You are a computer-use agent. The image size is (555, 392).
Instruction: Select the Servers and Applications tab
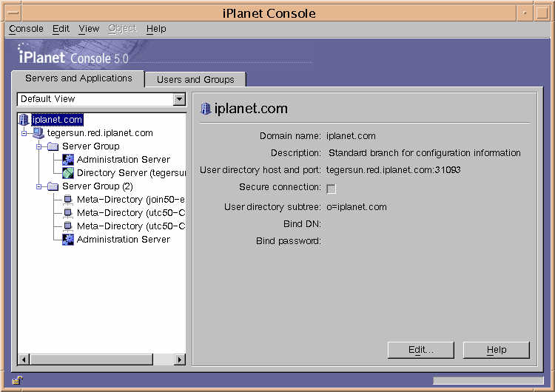coord(78,78)
